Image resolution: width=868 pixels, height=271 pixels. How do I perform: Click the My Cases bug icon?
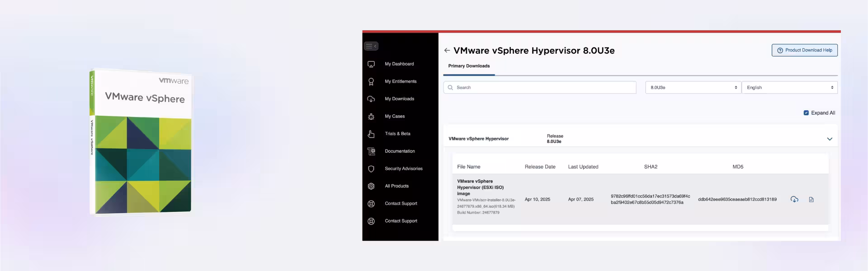pyautogui.click(x=371, y=117)
